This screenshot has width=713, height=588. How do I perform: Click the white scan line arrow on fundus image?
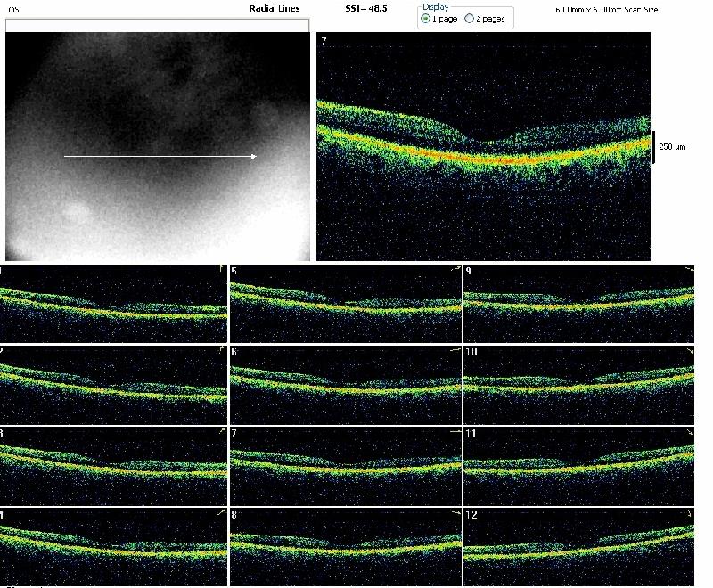[160, 157]
